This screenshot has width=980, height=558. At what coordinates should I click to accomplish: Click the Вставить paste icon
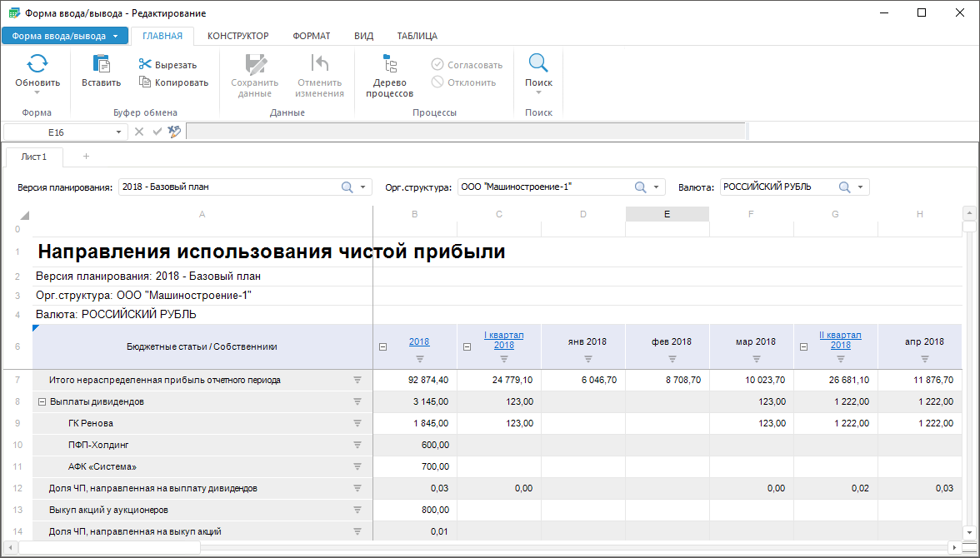point(101,64)
